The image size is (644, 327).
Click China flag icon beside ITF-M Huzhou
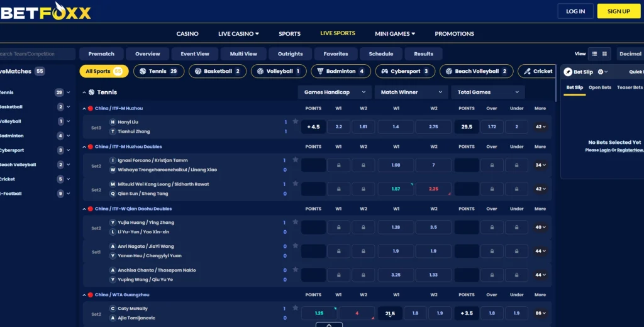coord(91,108)
